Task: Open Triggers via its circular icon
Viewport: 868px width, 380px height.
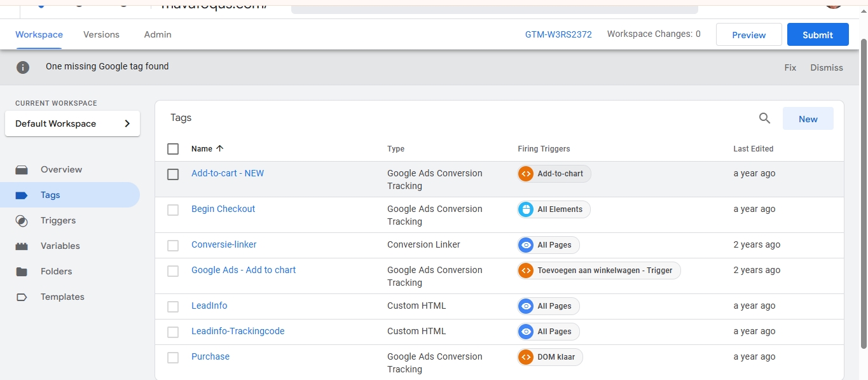Action: coord(22,221)
